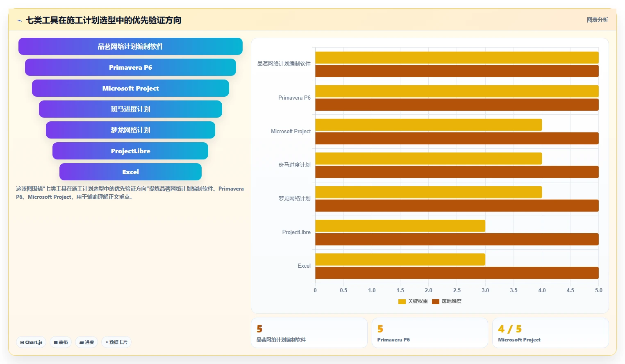Click the 5.0 x-axis tick label
The width and height of the screenshot is (625, 364).
(599, 290)
